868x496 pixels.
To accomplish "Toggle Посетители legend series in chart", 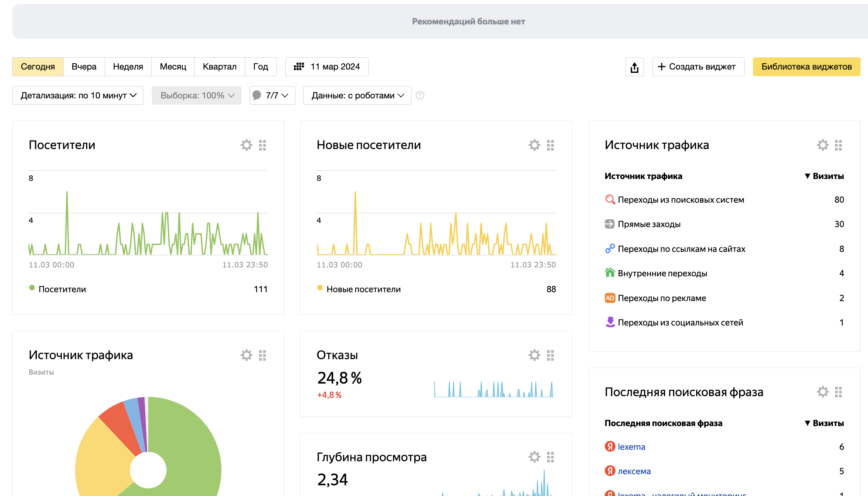I will (x=58, y=289).
